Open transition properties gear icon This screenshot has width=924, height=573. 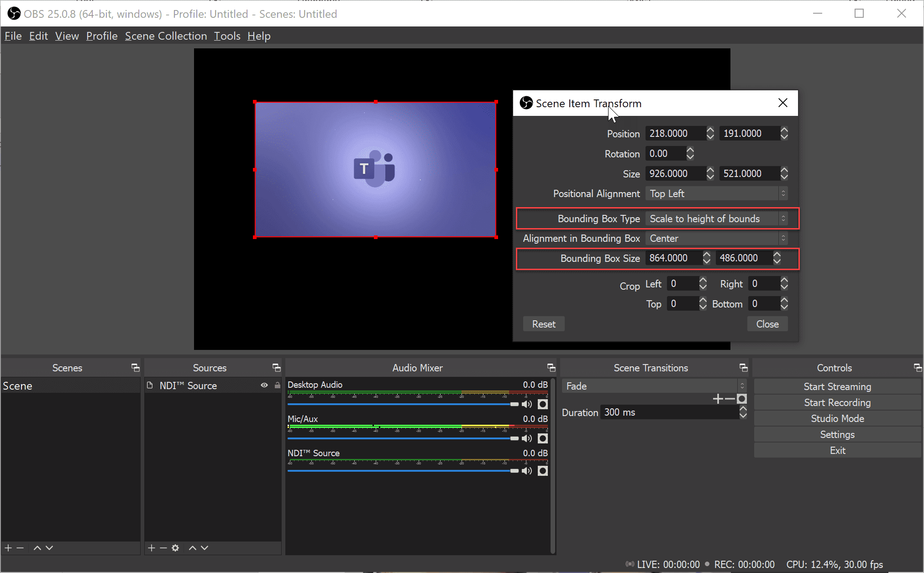click(x=742, y=399)
